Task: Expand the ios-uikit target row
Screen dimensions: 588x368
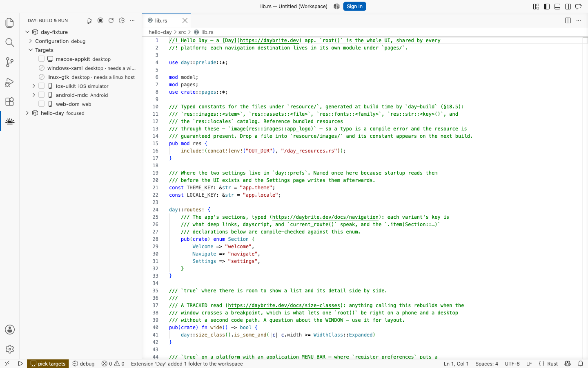Action: pyautogui.click(x=34, y=86)
